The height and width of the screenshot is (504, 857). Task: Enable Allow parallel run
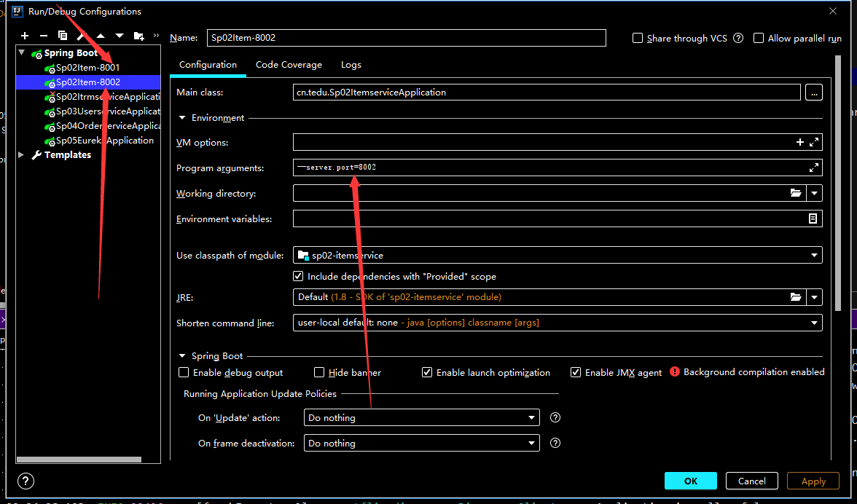coord(759,38)
